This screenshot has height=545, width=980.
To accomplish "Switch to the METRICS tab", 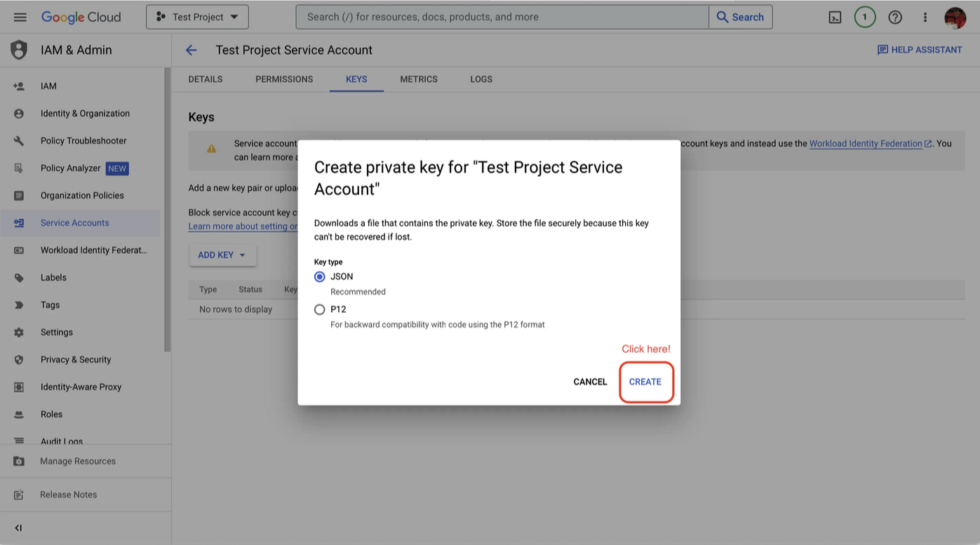I will 419,79.
